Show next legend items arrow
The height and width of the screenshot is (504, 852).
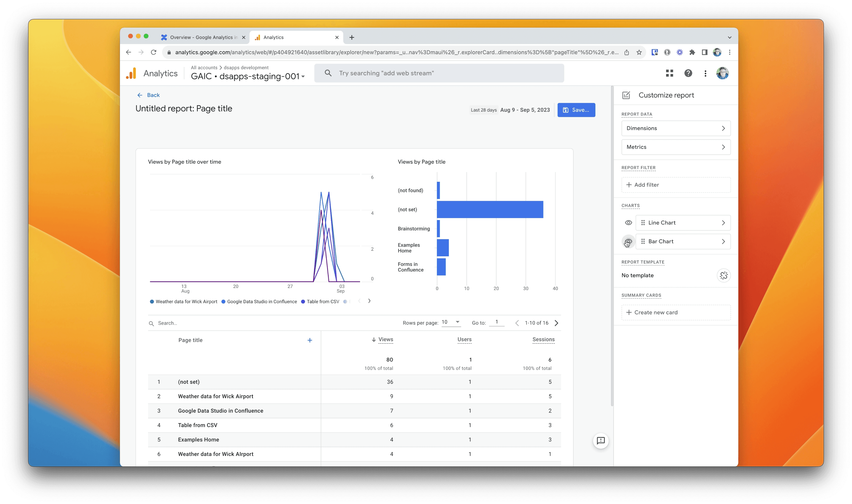369,301
